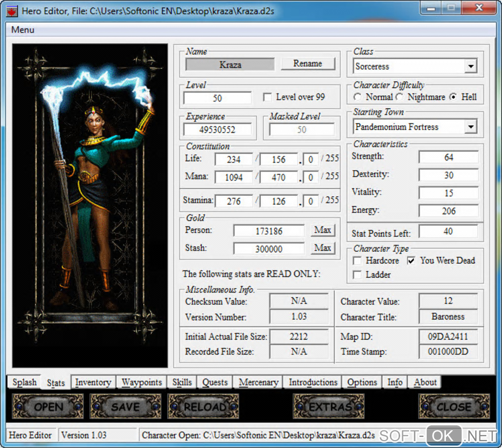
Task: Uncheck the You Were Dead checkbox
Action: tap(411, 261)
